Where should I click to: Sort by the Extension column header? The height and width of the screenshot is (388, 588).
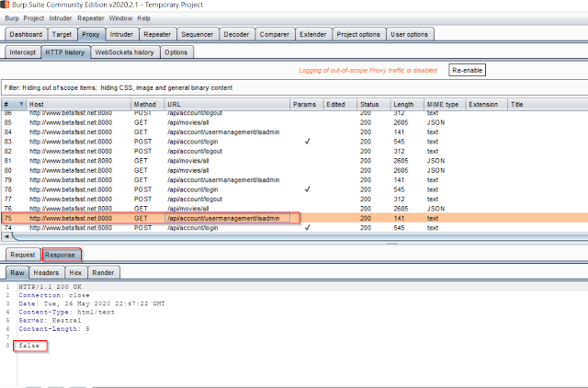(486, 104)
